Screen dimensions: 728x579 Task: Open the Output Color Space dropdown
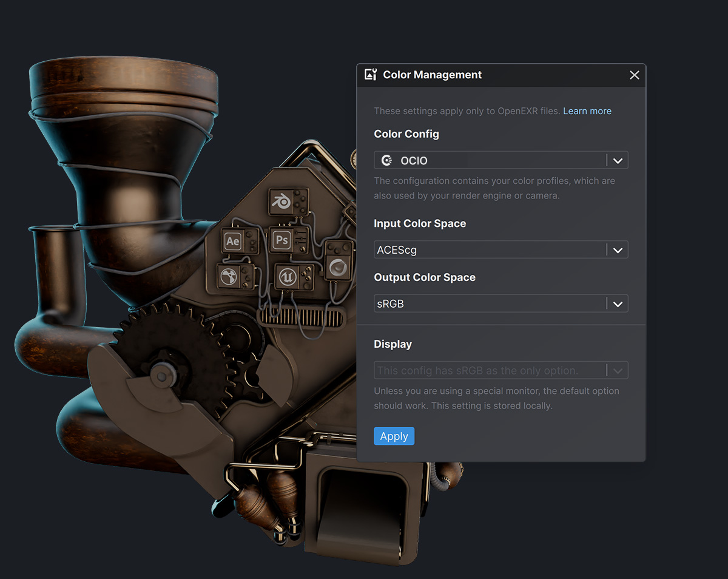click(618, 303)
